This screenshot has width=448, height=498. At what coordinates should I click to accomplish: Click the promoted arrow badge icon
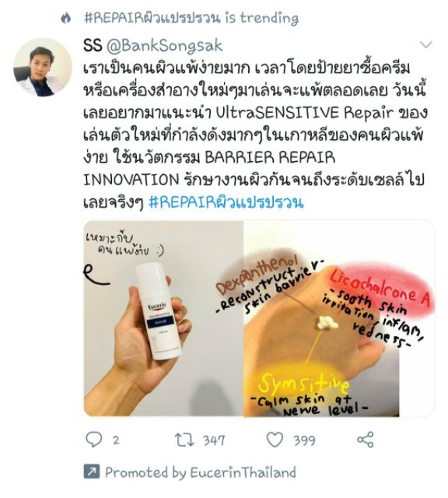point(92,472)
